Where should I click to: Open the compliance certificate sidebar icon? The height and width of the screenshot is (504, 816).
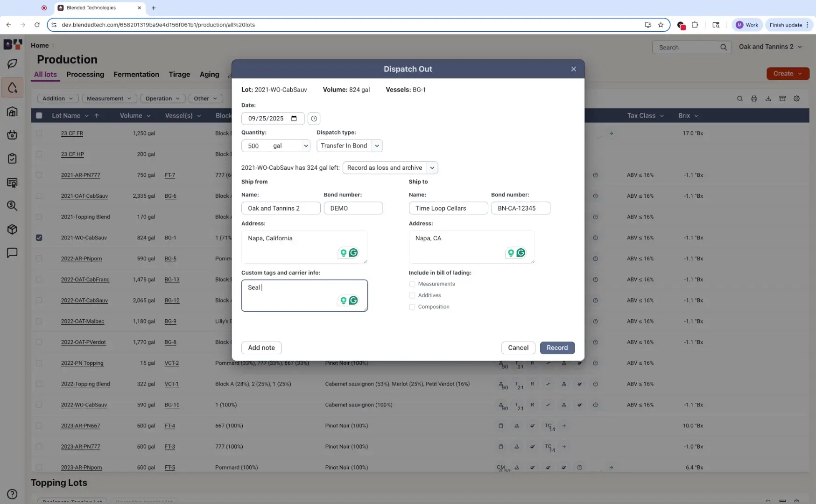(12, 182)
